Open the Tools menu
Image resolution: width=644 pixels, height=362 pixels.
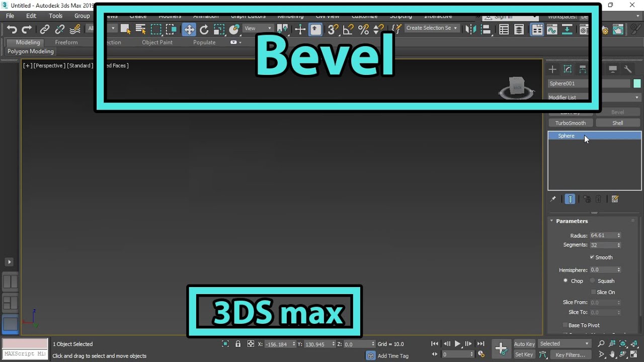coord(56,16)
